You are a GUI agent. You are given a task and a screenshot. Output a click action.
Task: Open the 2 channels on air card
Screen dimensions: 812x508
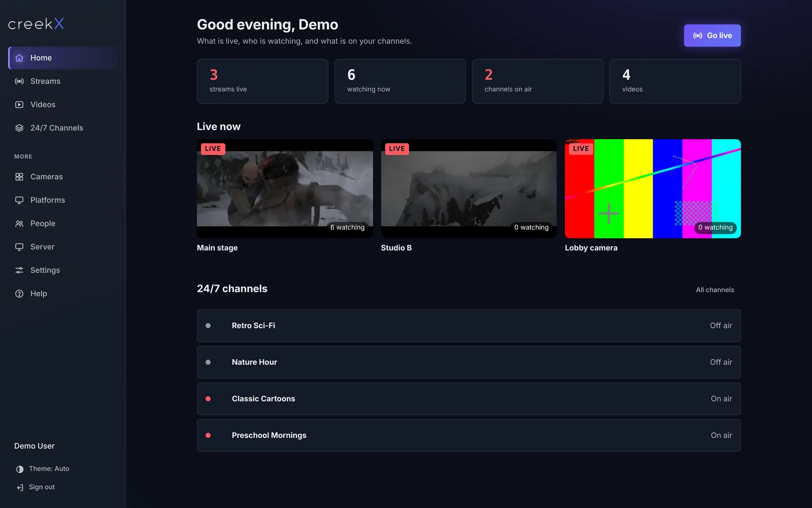537,81
